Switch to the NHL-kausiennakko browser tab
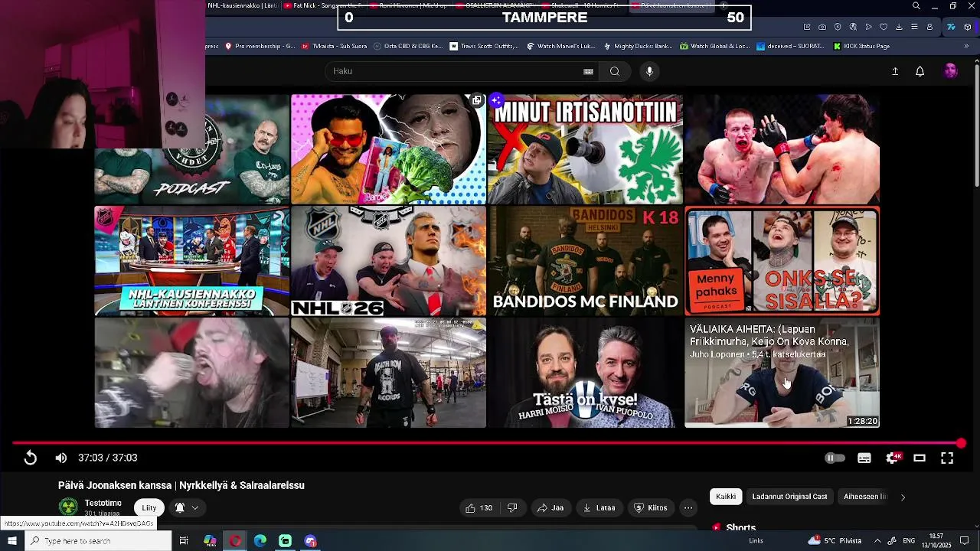This screenshot has height=551, width=980. (x=241, y=6)
